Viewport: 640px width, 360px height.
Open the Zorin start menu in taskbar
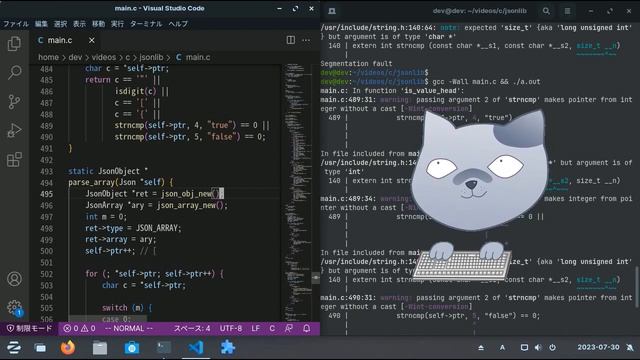[x=13, y=348]
